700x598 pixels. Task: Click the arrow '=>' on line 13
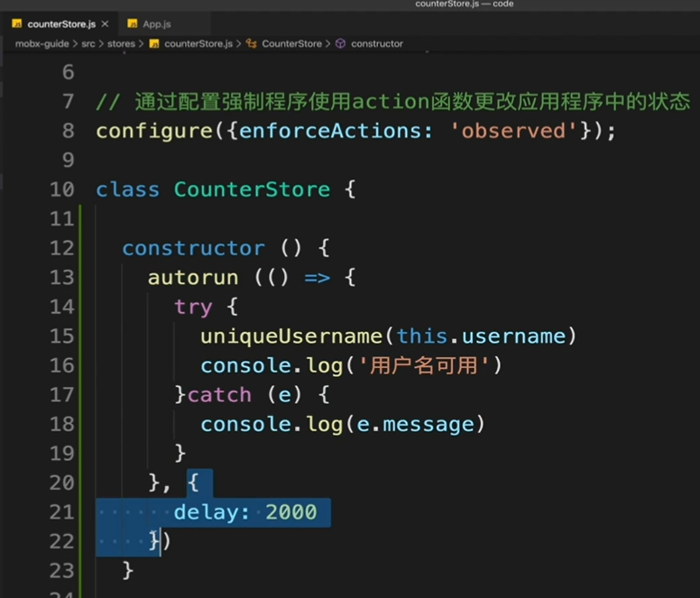[318, 278]
